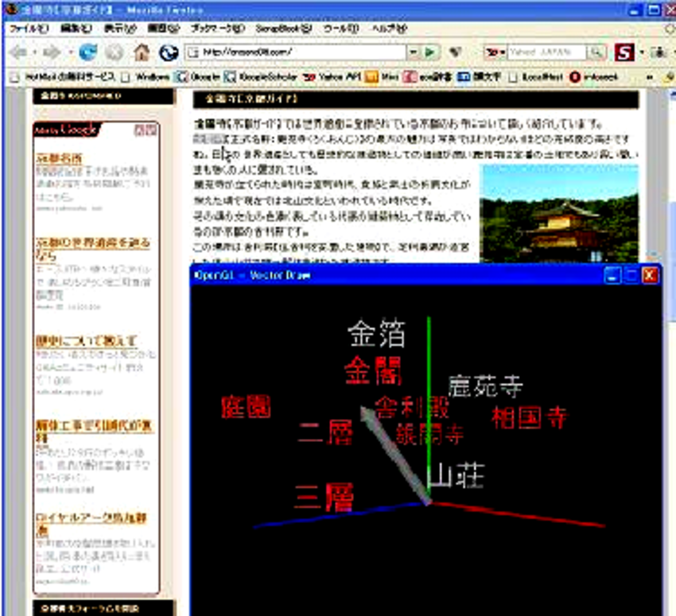Expand the address bar URL history dropdown
The height and width of the screenshot is (616, 676).
(413, 52)
